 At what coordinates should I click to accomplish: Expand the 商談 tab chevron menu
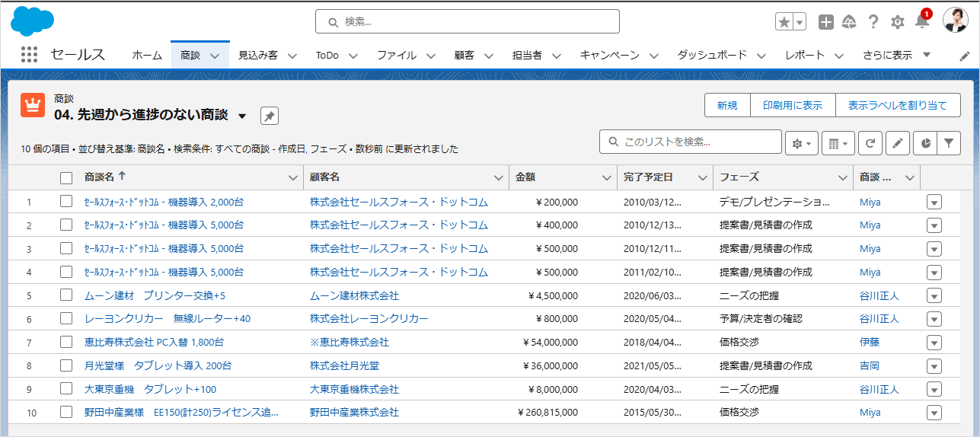(x=215, y=56)
